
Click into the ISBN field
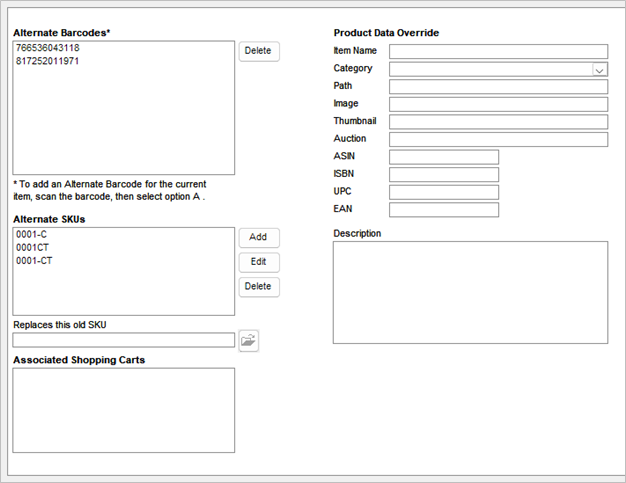point(443,175)
